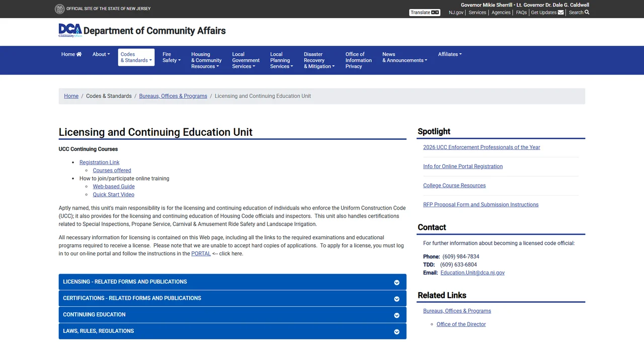Open the Agencies link in top bar
The width and height of the screenshot is (644, 362).
click(x=501, y=13)
